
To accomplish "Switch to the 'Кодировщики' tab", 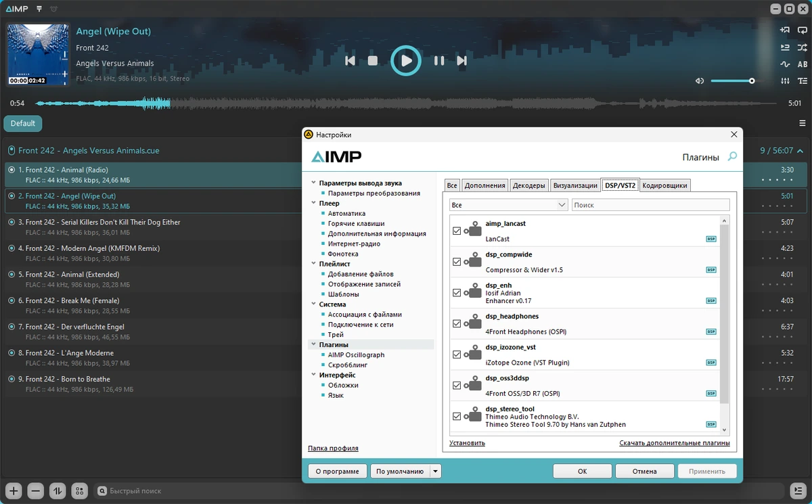I will [664, 185].
